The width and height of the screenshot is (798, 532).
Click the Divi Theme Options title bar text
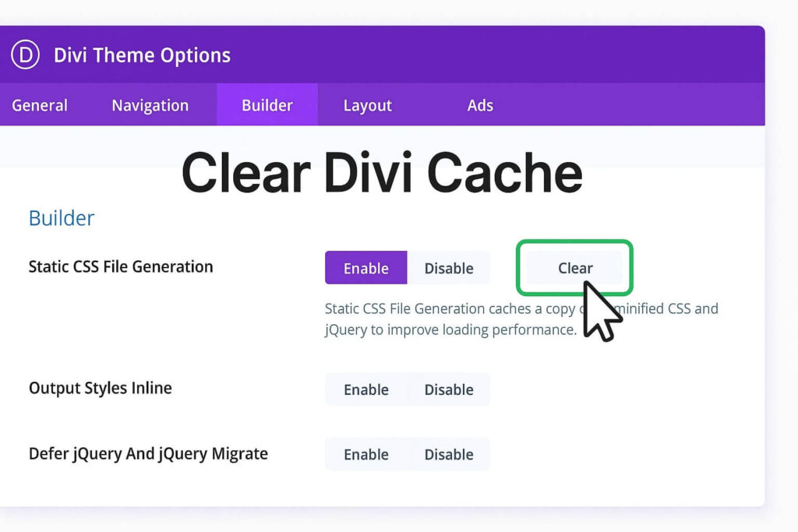pyautogui.click(x=142, y=55)
